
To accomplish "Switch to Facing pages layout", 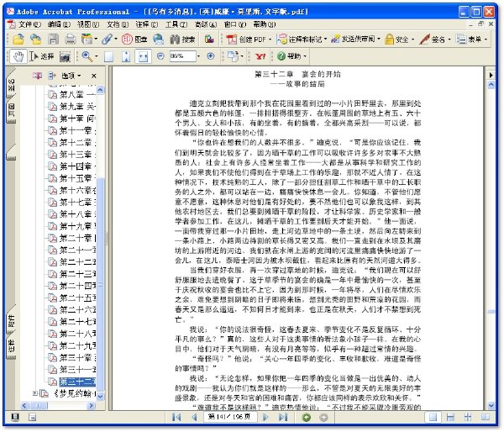I will (x=486, y=417).
